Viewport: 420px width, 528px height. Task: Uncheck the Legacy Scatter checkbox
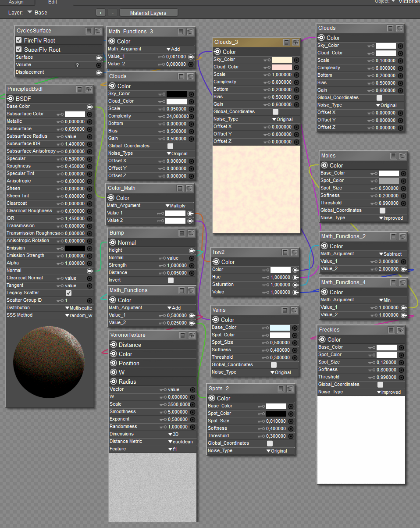tap(68, 293)
